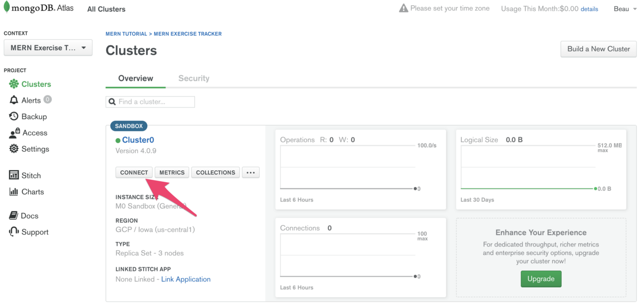
Task: Click the Connections chart
Action: (361, 258)
